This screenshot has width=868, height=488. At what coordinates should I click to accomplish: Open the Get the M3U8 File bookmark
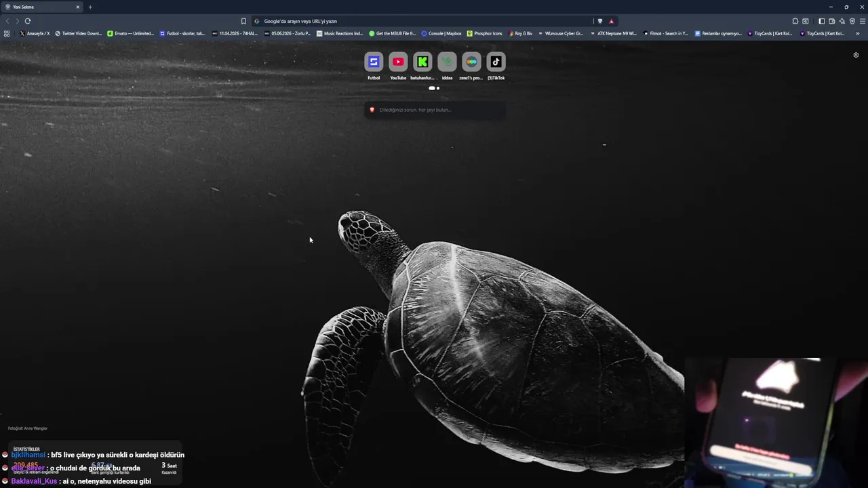(x=392, y=33)
